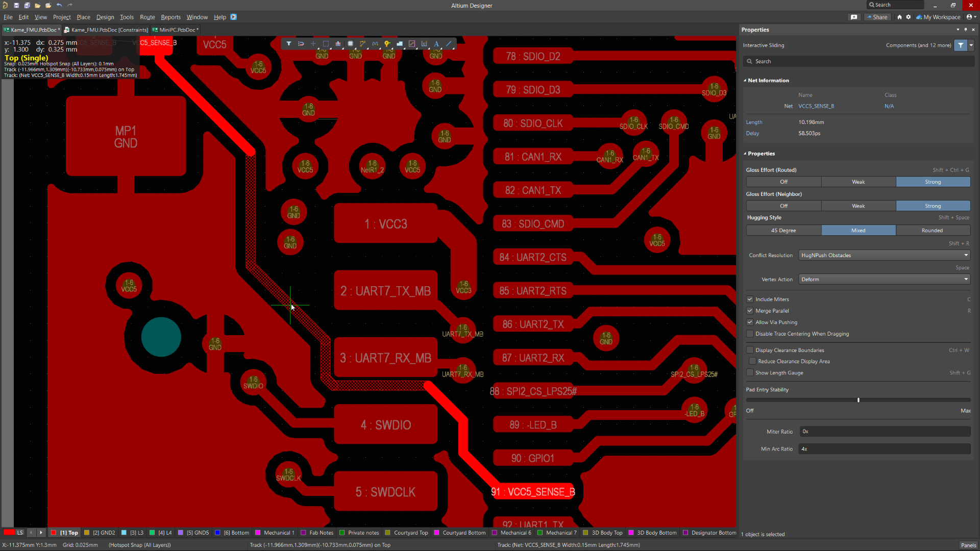Collapse the Net Information section
This screenshot has width=980, height=551.
[745, 81]
